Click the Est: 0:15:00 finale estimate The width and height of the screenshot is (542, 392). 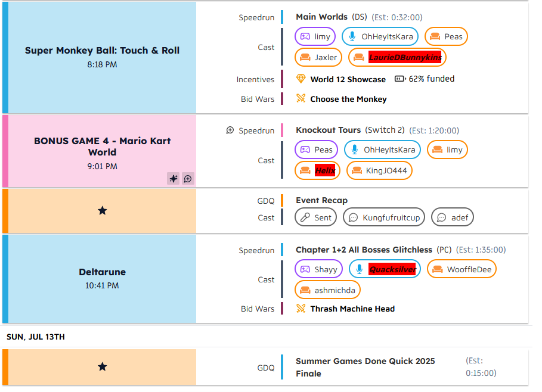481,367
